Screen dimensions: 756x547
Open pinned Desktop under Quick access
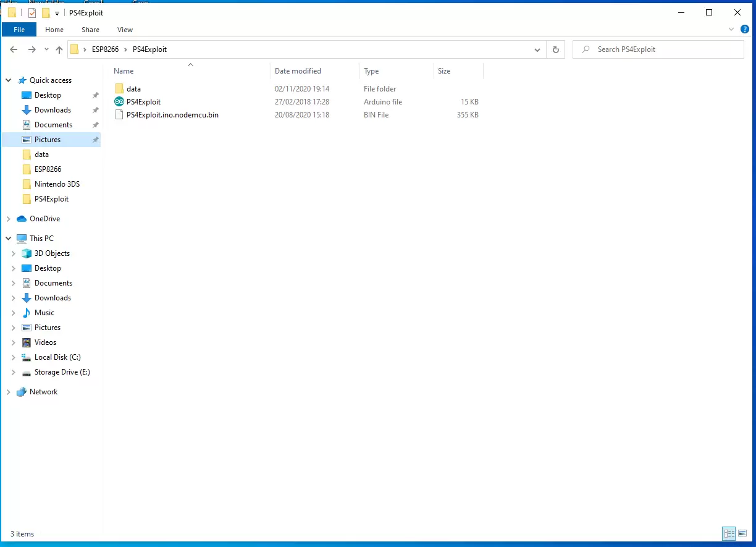[48, 95]
